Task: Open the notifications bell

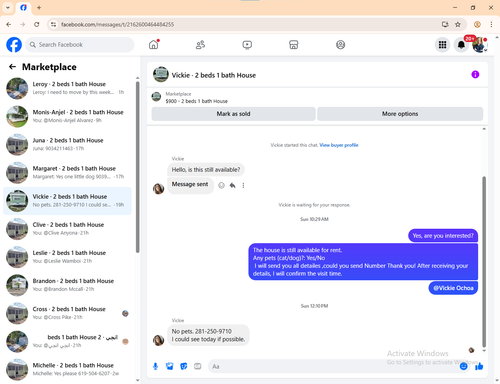Action: (461, 45)
